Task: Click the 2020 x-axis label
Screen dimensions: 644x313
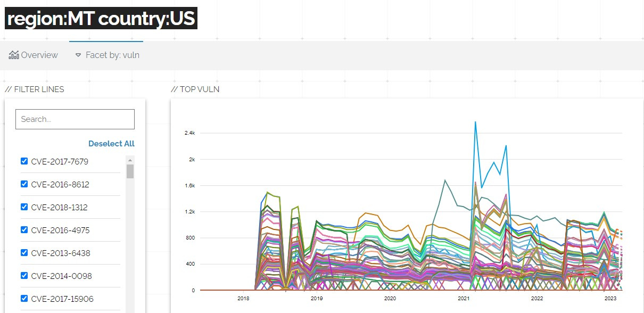Action: [x=390, y=299]
